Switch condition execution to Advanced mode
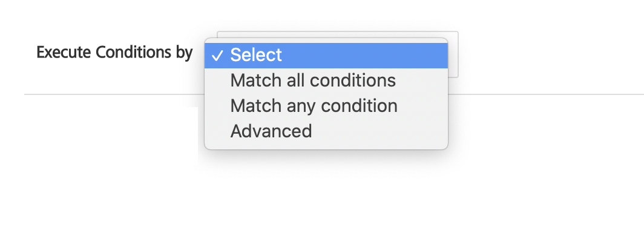 [x=271, y=131]
